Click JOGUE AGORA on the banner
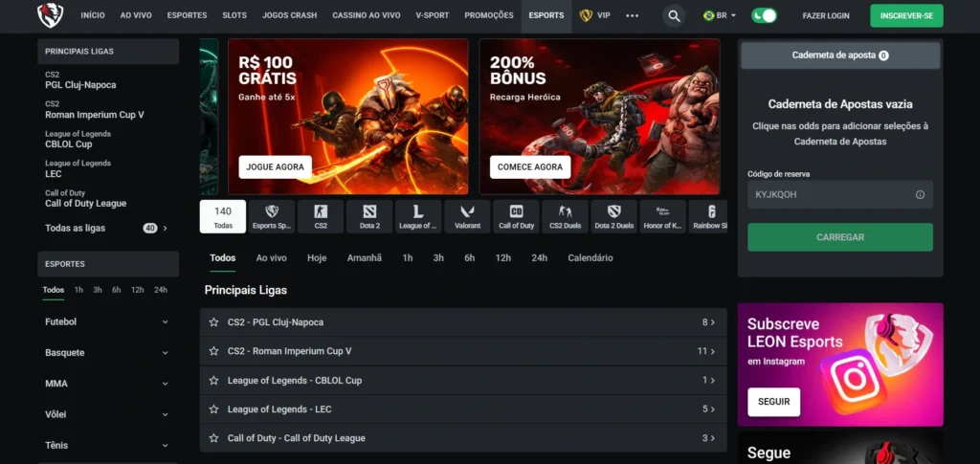The width and height of the screenshot is (980, 464). pos(275,166)
